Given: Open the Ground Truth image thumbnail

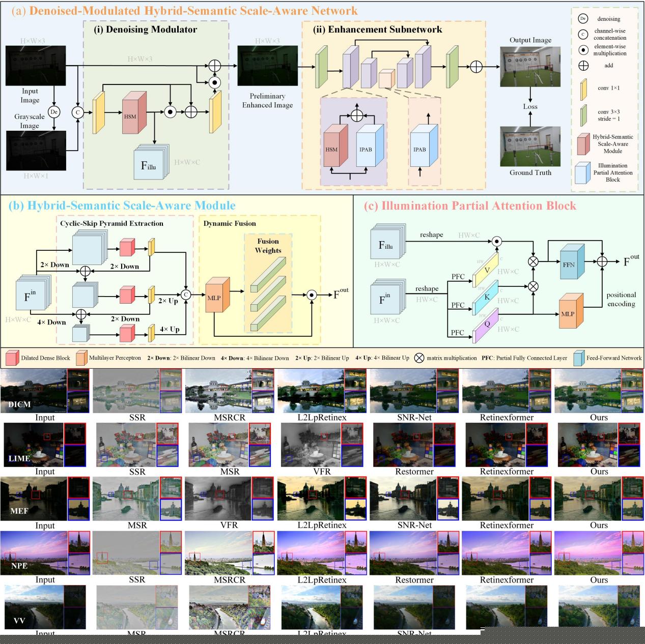Looking at the screenshot, I should 530,147.
